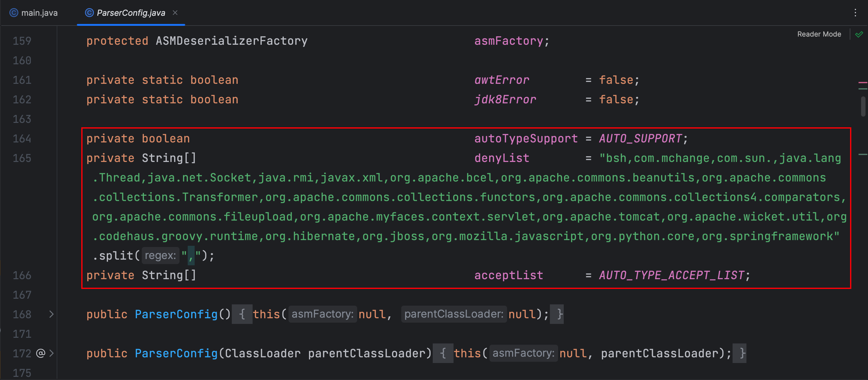The width and height of the screenshot is (868, 380).
Task: Click the ASMDeserializerFactory type name
Action: (231, 41)
